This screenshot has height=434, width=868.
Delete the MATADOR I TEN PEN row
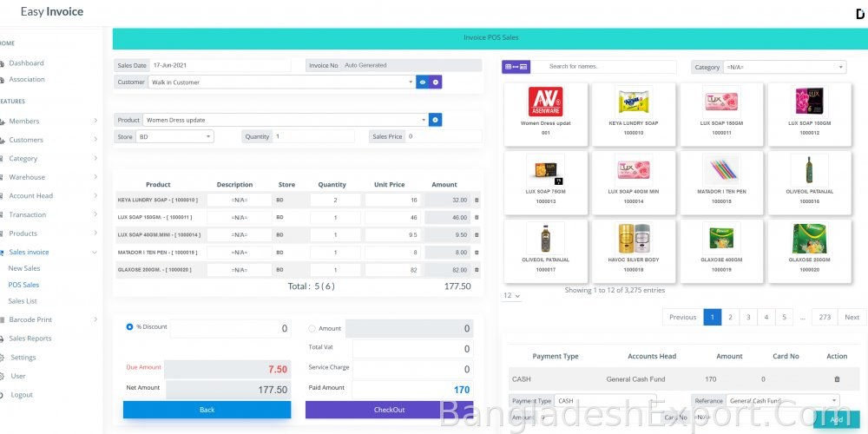coord(477,253)
